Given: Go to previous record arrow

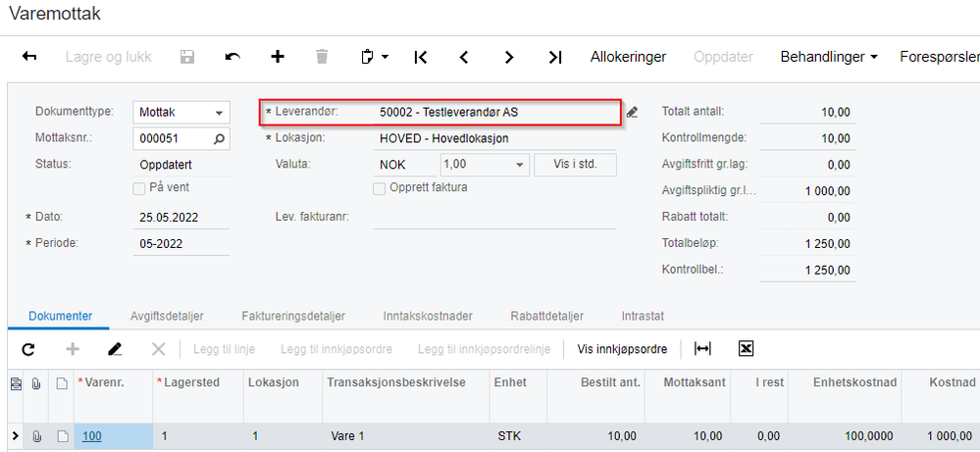Looking at the screenshot, I should pos(464,57).
